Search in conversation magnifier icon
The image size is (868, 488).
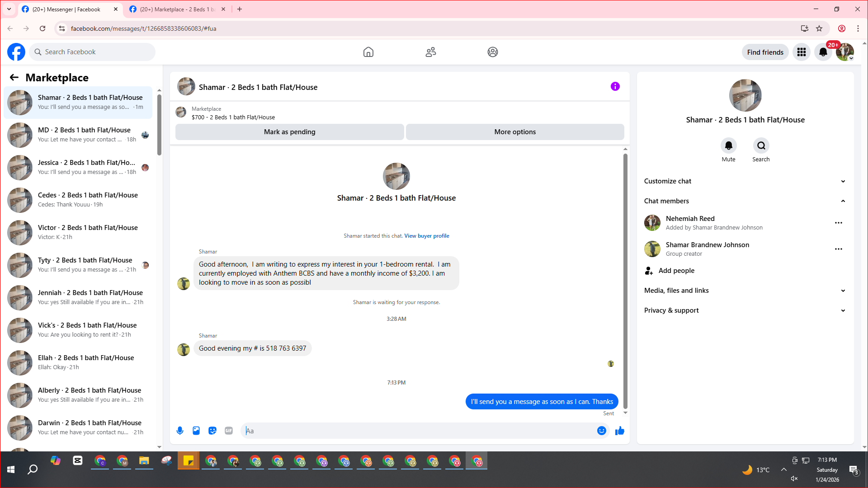pyautogui.click(x=761, y=146)
